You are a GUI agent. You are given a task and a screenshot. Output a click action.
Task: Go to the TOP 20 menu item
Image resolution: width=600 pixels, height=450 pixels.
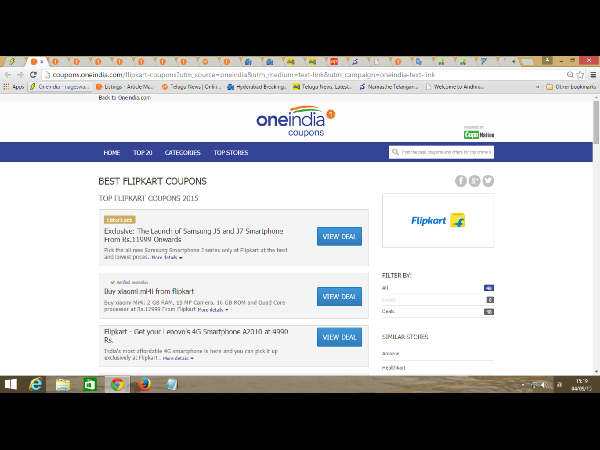[142, 153]
